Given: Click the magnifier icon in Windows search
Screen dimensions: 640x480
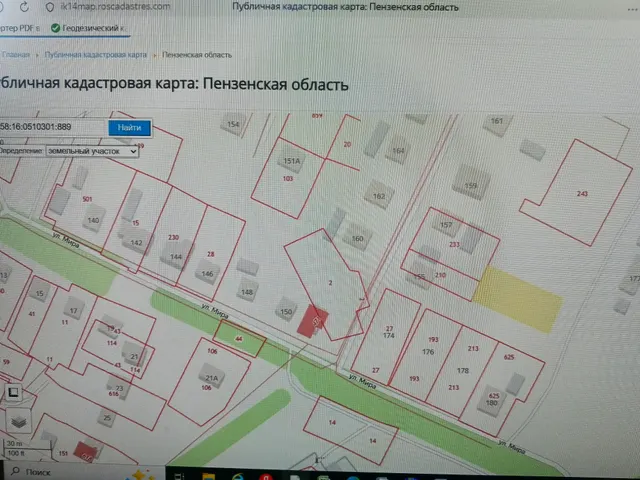Looking at the screenshot, I should 16,471.
